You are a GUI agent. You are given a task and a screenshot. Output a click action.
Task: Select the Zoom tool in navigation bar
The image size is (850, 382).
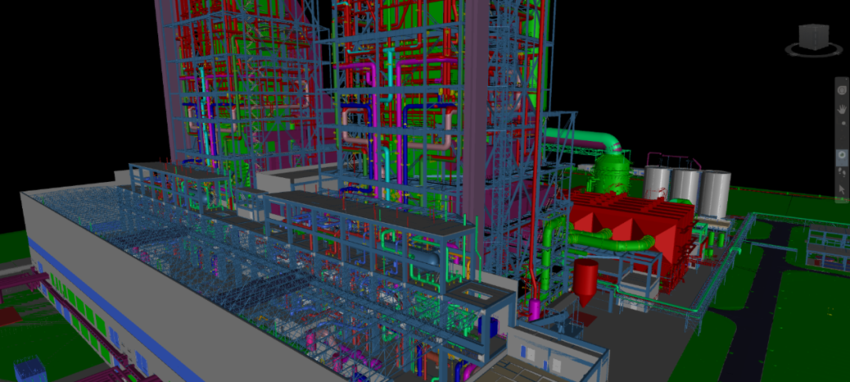coord(843,124)
